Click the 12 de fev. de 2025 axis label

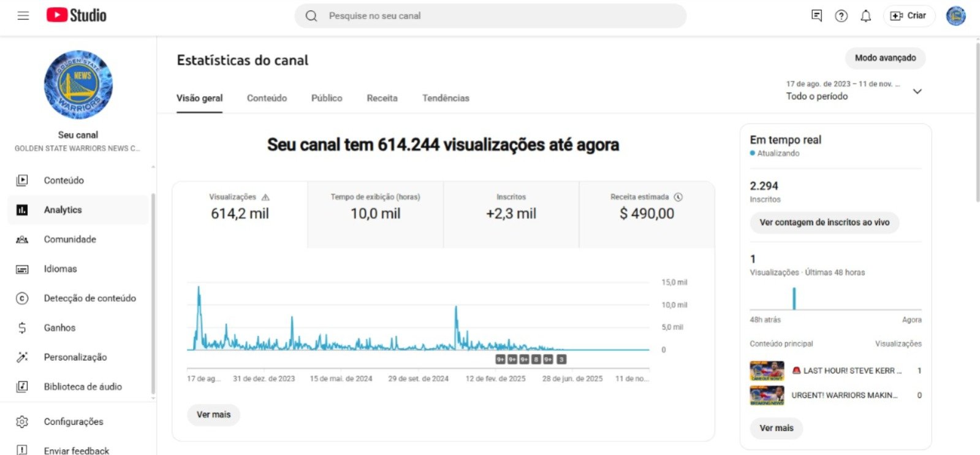click(495, 379)
